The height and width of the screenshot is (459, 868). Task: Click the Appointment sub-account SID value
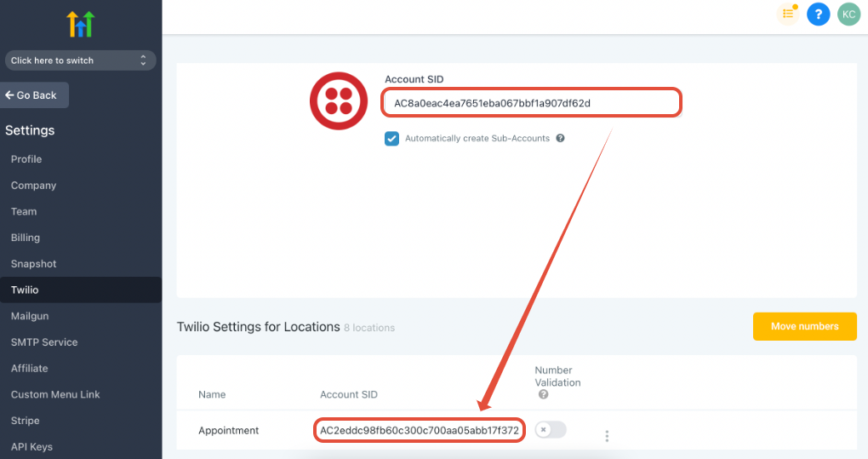pos(420,430)
